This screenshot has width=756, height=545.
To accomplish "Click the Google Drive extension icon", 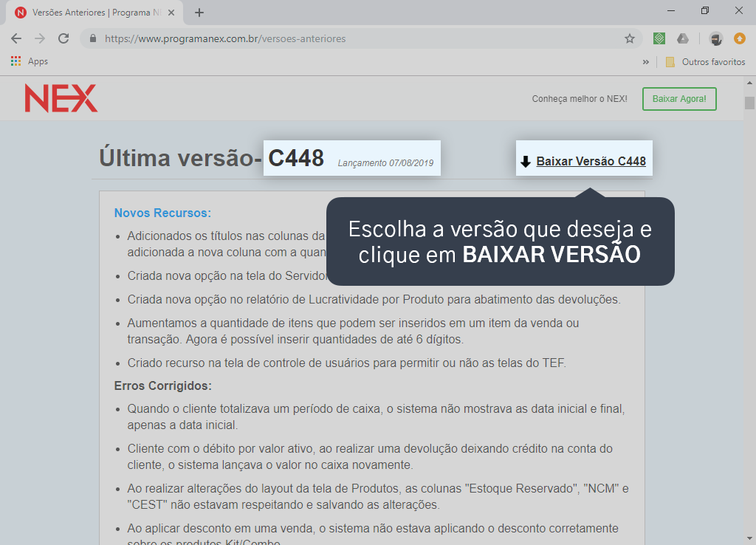I will tap(683, 38).
